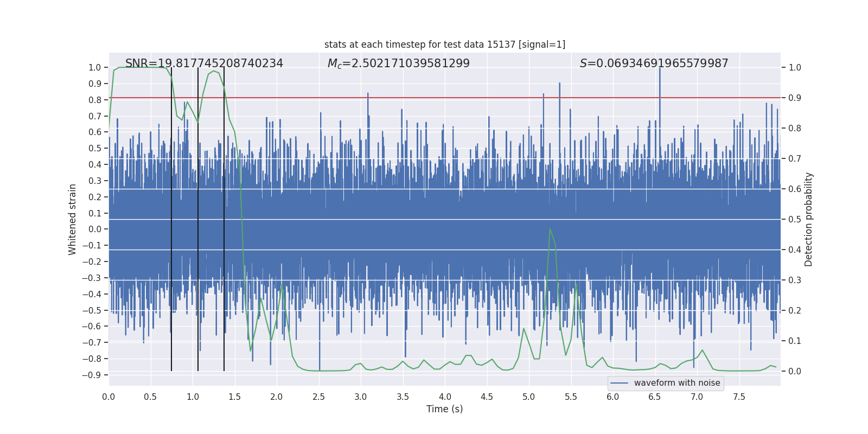Select the SNR value annotation
Viewport: 868px width, 434px height.
click(x=204, y=63)
